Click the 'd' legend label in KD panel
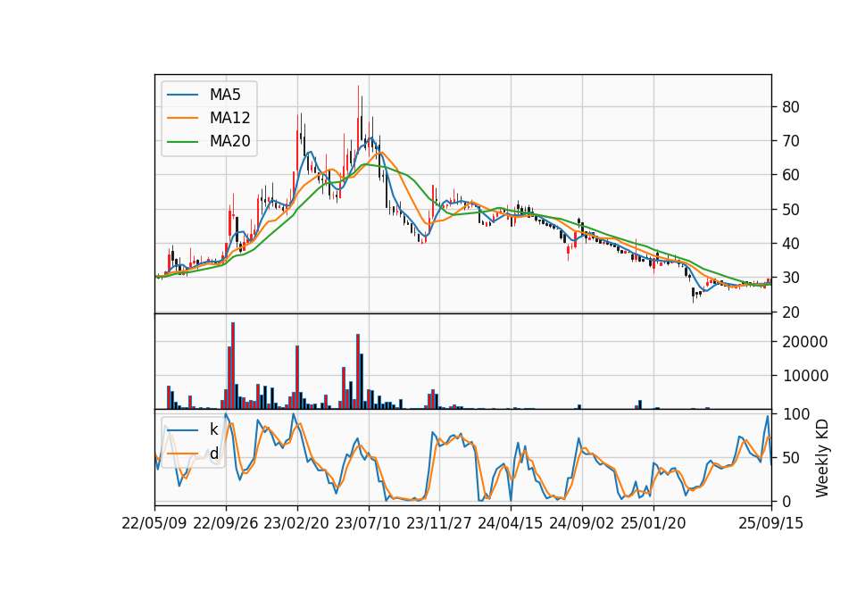Screen dimensions: 857x616 point(214,454)
